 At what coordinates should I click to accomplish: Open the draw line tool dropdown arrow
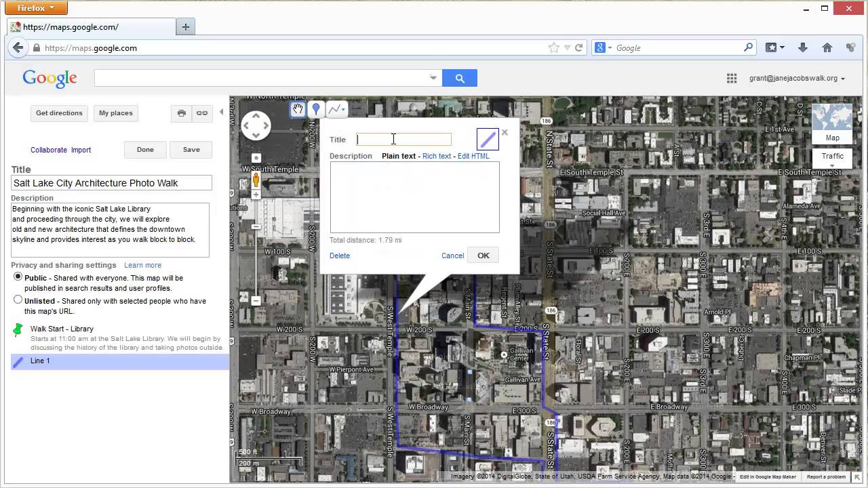tap(344, 109)
